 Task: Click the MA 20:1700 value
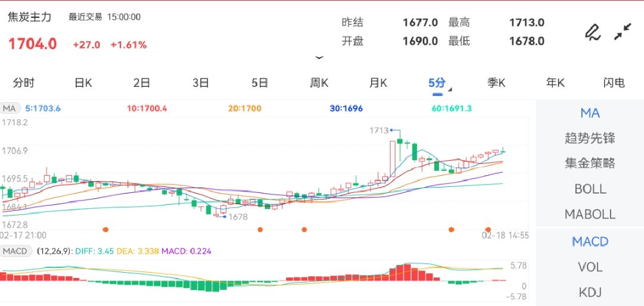coord(245,109)
